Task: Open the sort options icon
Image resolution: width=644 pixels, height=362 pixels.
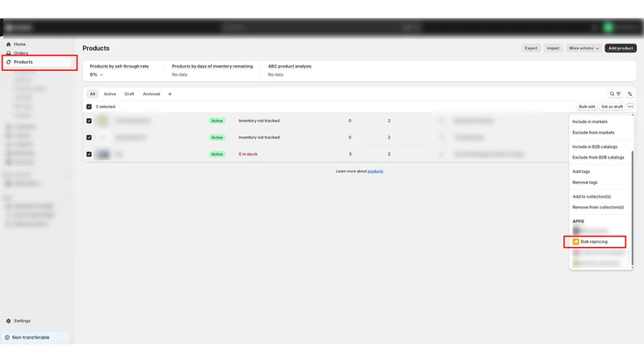Action: [x=630, y=94]
